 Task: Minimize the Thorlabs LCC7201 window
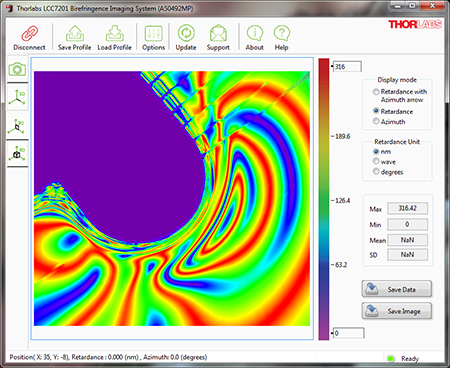398,6
